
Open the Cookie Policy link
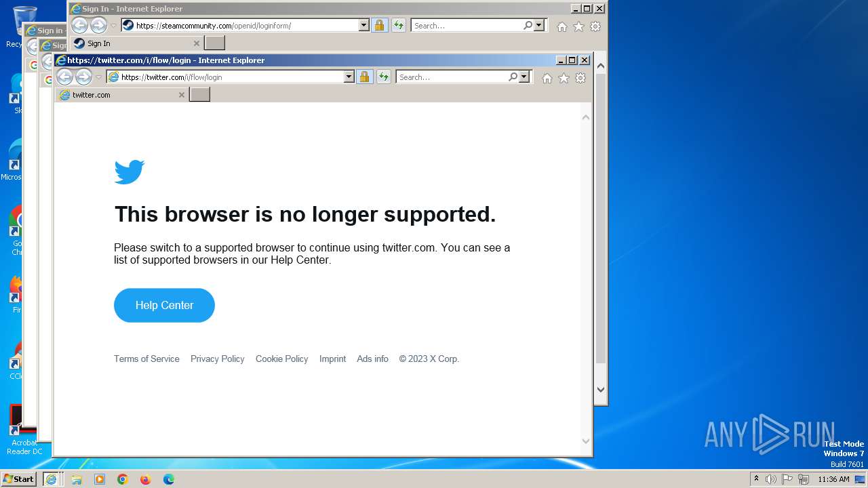(x=281, y=359)
